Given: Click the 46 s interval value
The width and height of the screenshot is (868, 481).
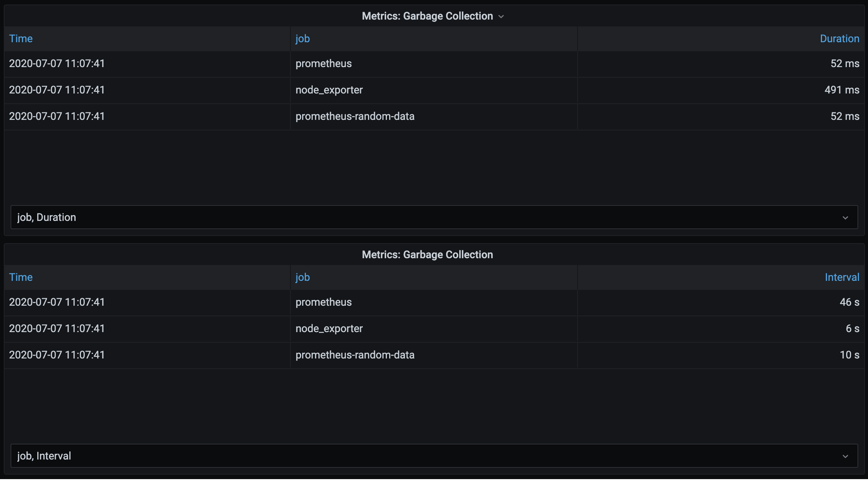Looking at the screenshot, I should (x=849, y=302).
